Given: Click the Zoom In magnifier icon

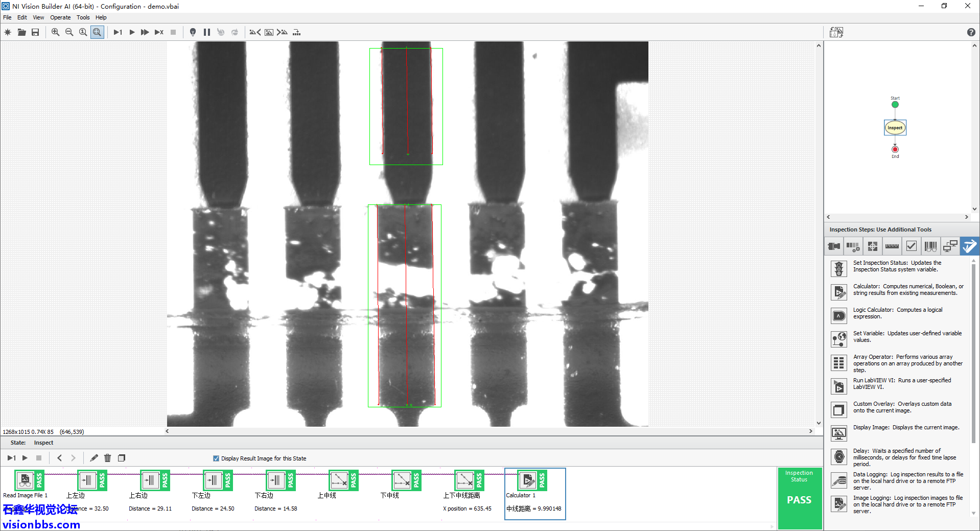Looking at the screenshot, I should pos(55,32).
